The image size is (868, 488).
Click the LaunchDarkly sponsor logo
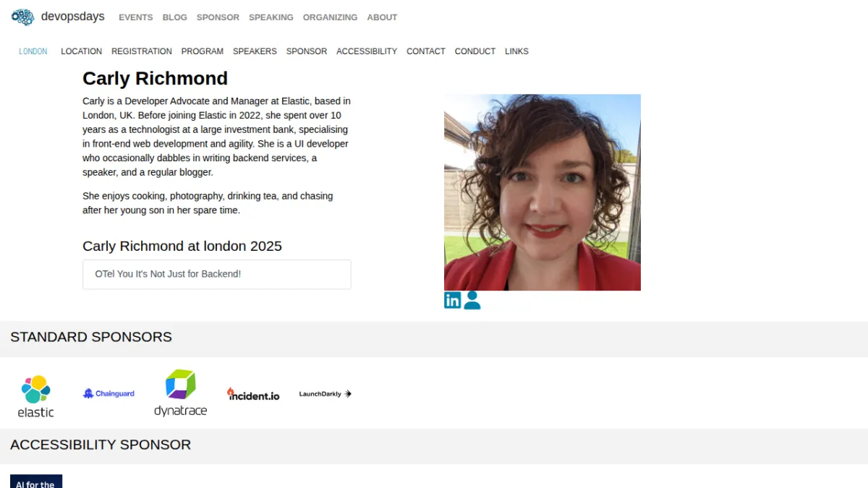(325, 394)
